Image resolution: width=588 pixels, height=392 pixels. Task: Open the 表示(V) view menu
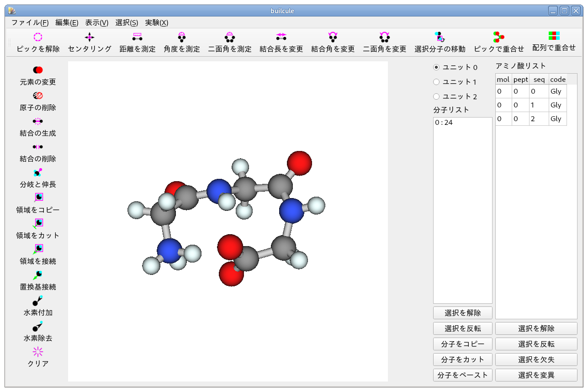point(97,22)
